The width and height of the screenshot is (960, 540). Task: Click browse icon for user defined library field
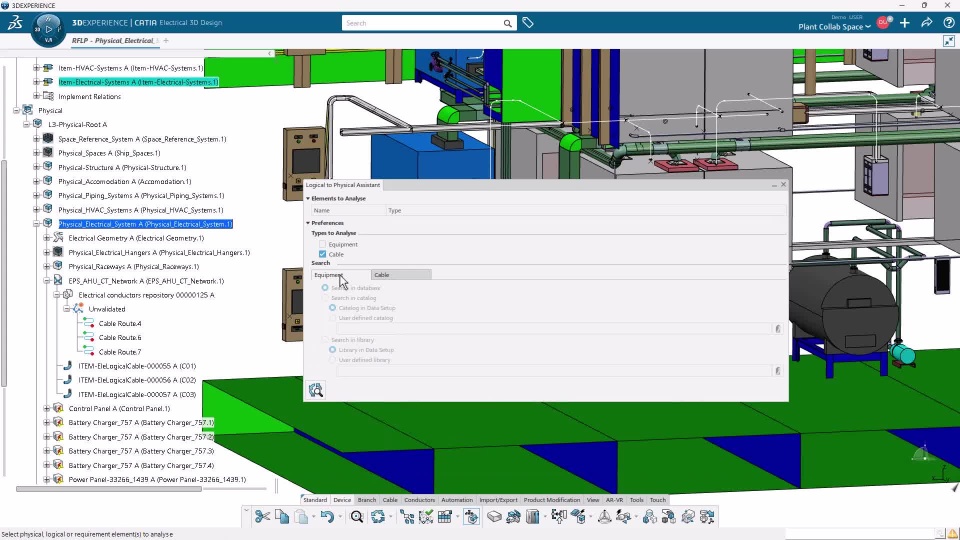778,371
